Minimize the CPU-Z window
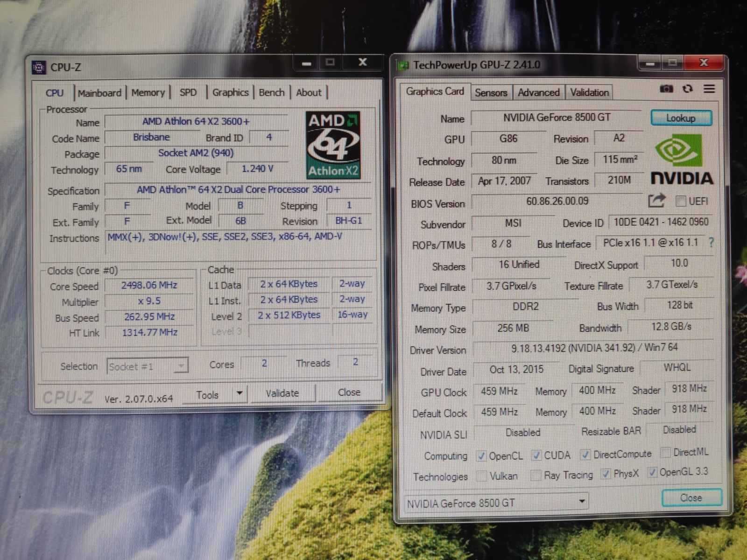Image resolution: width=747 pixels, height=560 pixels. tap(306, 63)
